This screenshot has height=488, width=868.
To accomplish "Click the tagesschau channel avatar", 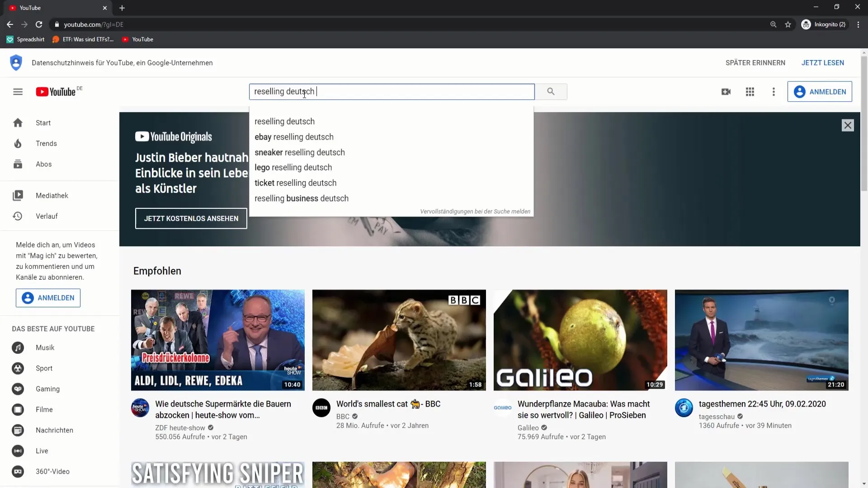I will point(684,408).
